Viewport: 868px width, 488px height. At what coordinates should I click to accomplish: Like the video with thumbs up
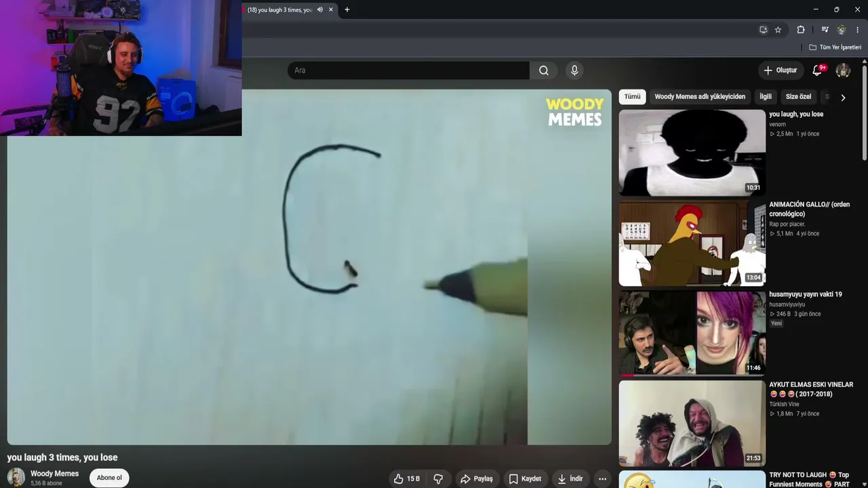407,479
